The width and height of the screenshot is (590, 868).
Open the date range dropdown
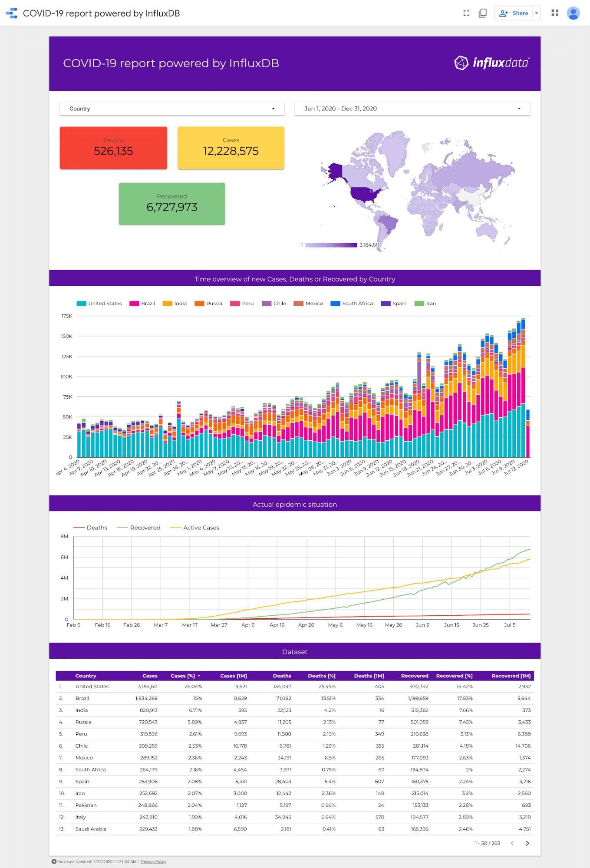412,109
